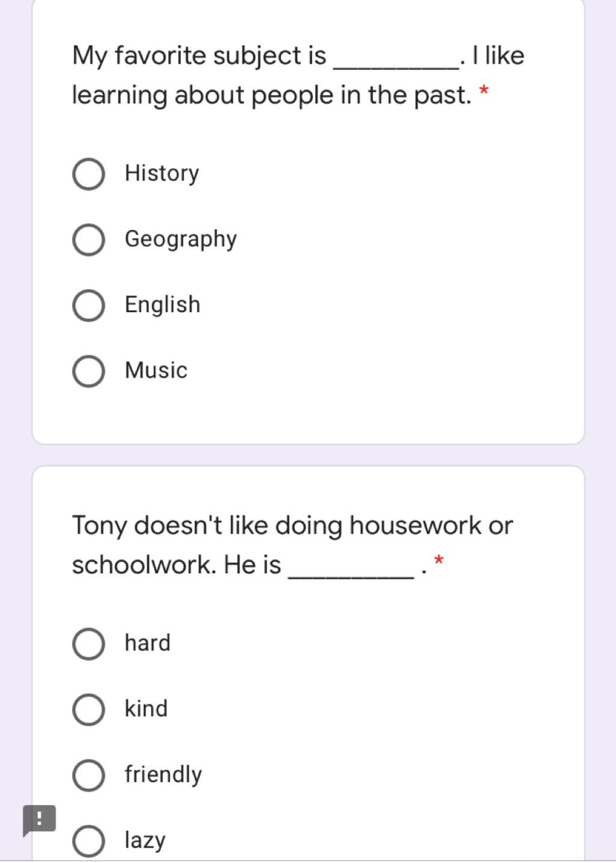616x862 pixels.
Task: Mark the 'hard' radio button
Action: 88,644
